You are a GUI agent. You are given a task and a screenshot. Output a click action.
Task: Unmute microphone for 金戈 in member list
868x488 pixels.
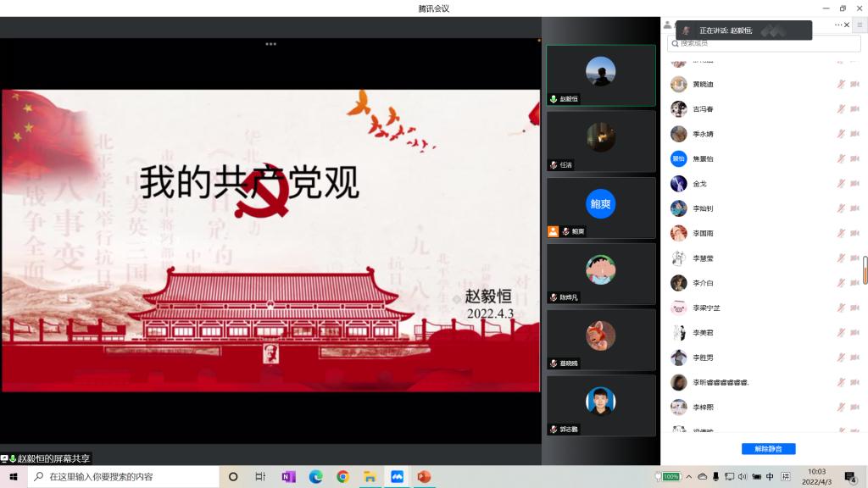(x=841, y=184)
